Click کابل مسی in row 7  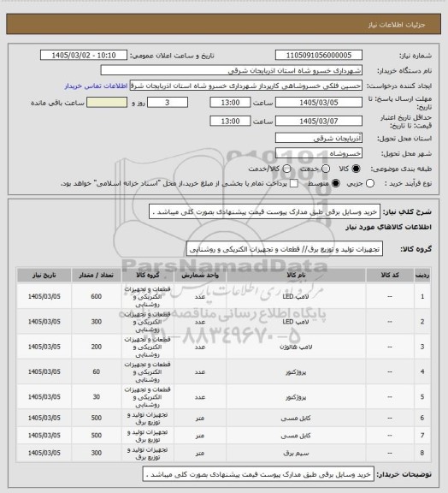pyautogui.click(x=296, y=436)
